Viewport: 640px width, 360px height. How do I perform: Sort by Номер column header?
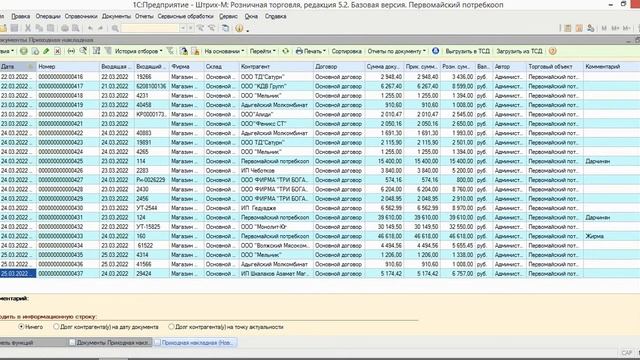pyautogui.click(x=68, y=67)
